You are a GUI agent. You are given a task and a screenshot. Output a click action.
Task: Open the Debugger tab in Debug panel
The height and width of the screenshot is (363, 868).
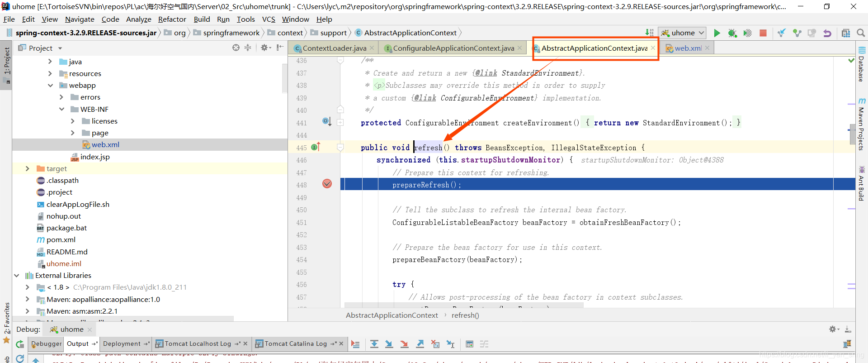(47, 344)
